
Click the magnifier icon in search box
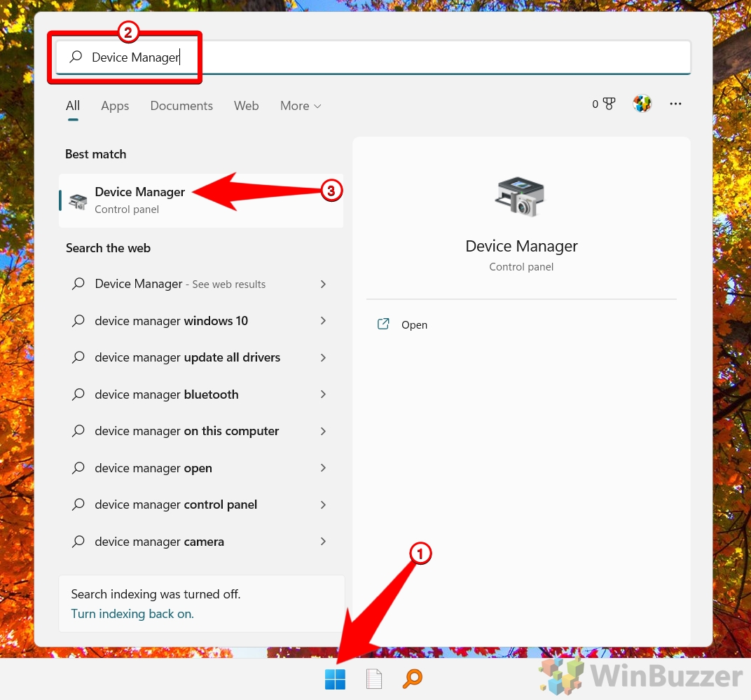point(76,57)
